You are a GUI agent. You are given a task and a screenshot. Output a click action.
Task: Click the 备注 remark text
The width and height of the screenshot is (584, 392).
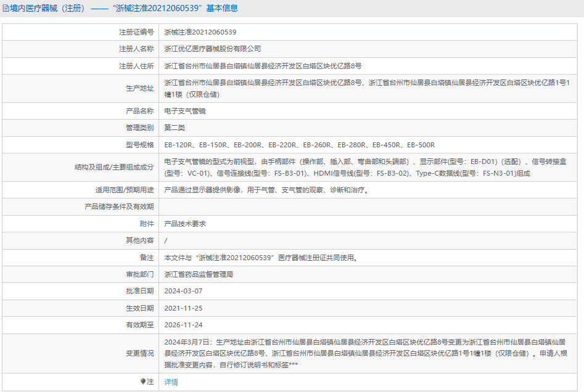[x=261, y=258]
